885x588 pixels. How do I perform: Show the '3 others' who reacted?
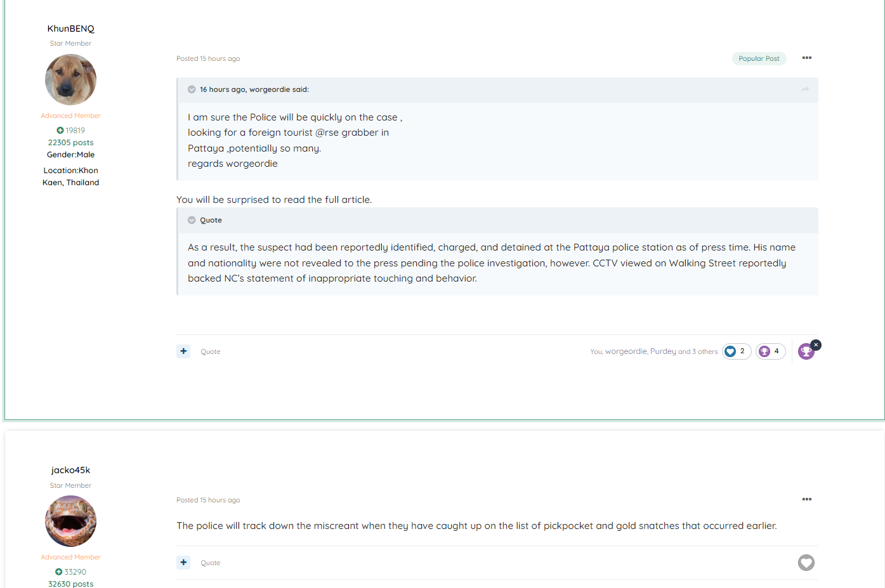tap(704, 351)
